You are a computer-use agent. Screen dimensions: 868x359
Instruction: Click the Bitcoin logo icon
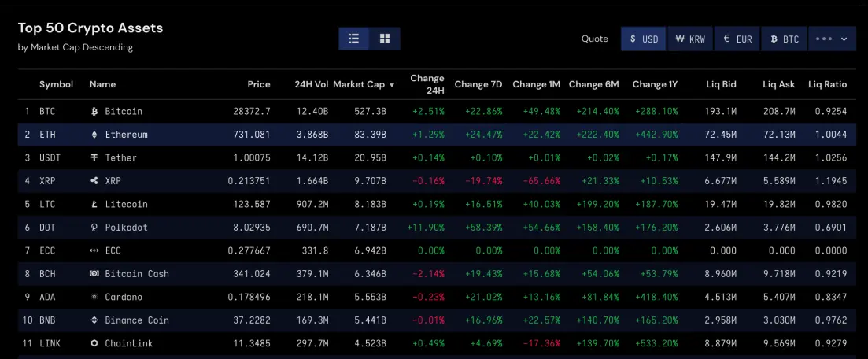(94, 111)
